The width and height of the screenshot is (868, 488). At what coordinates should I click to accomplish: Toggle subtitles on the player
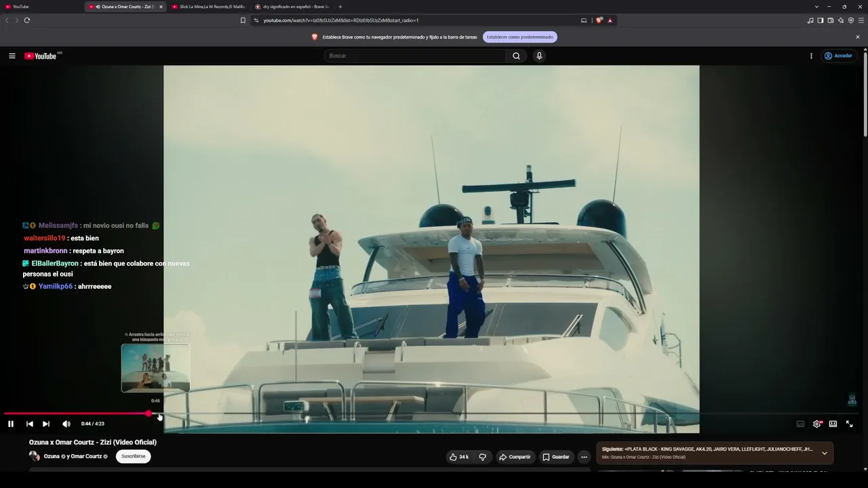[800, 424]
